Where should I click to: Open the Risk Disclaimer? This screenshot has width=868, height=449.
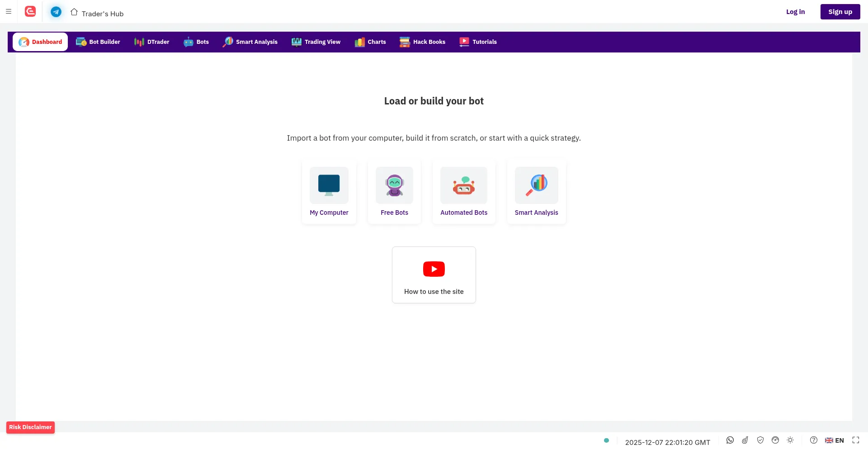point(30,427)
